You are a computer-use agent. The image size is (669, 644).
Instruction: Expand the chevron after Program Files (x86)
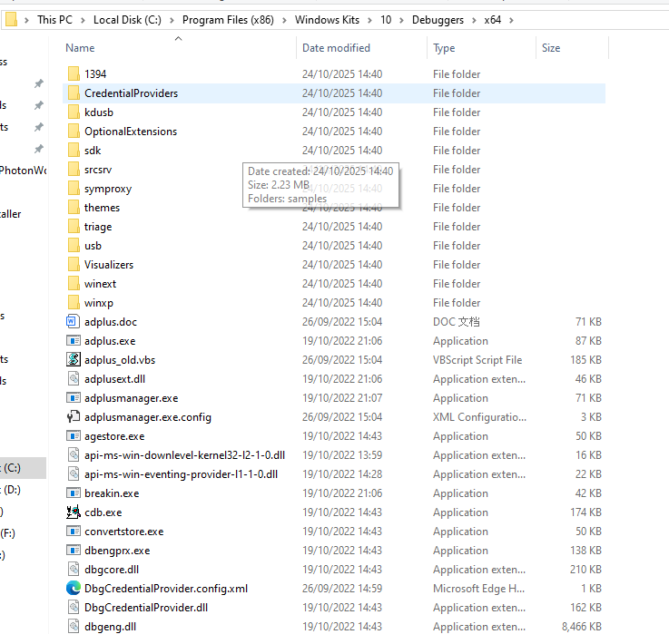point(284,20)
